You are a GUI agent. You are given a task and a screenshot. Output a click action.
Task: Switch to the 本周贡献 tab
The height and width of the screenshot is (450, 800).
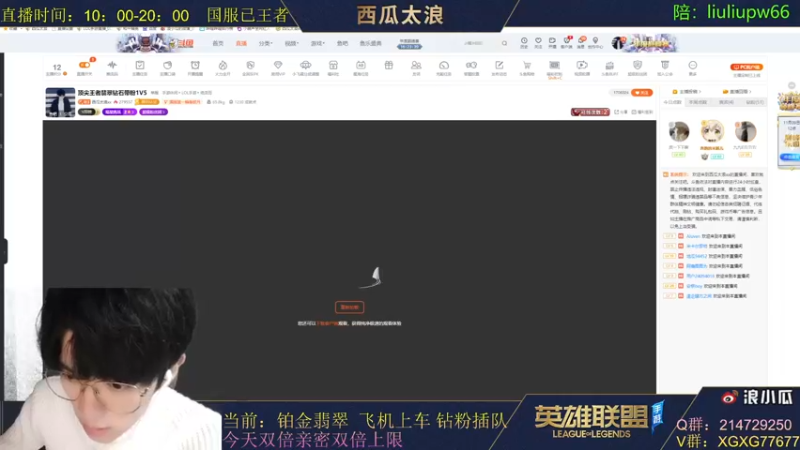[x=698, y=103]
